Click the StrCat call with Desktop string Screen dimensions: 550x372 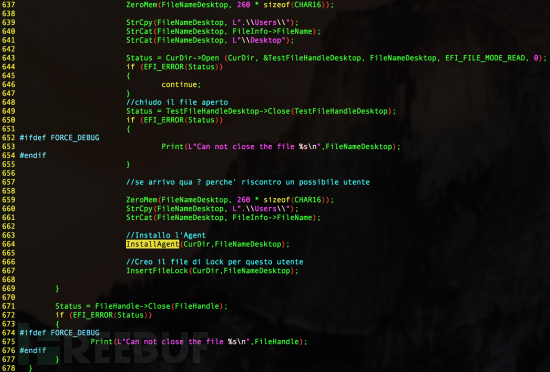[210, 40]
